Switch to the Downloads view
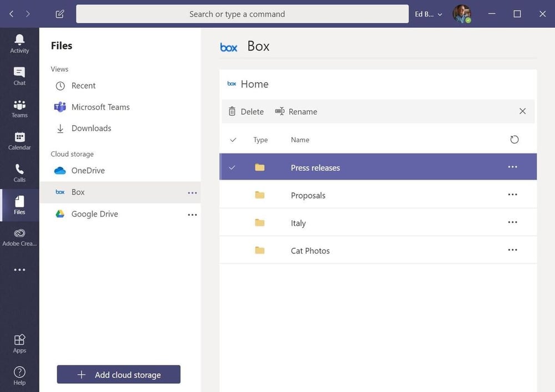 (x=89, y=128)
